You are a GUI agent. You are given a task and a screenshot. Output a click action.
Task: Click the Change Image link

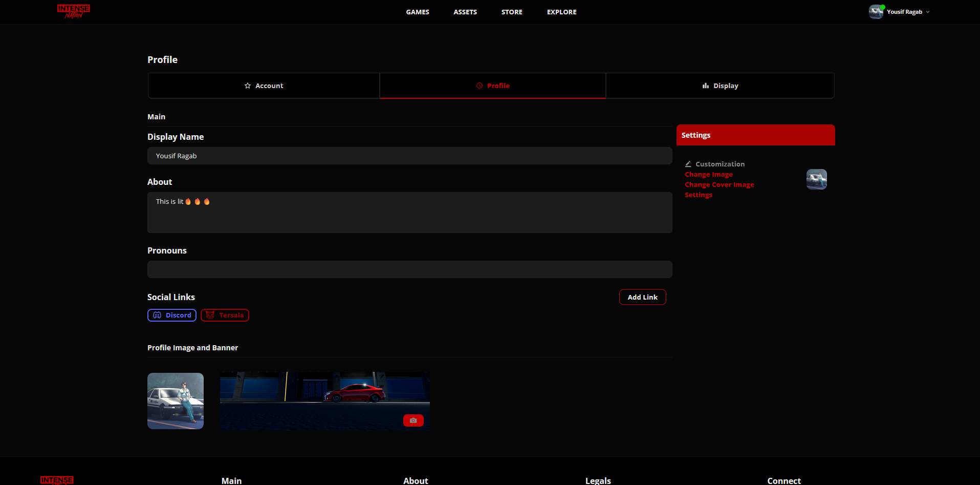709,175
